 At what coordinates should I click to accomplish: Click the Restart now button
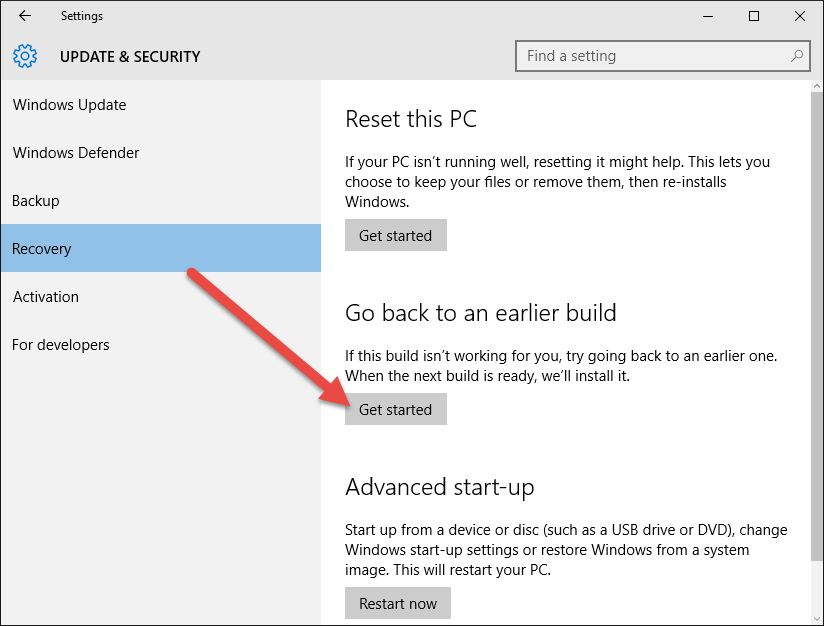pos(398,603)
